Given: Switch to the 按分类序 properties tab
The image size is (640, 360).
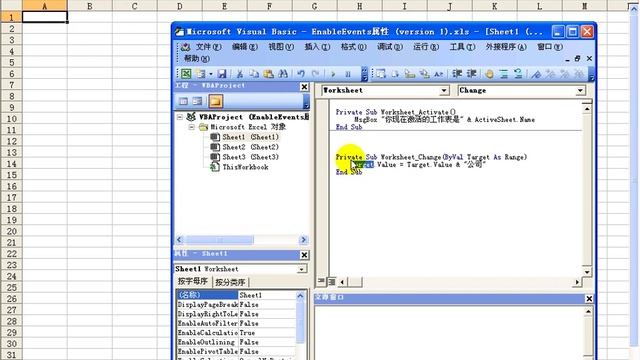Looking at the screenshot, I should click(230, 282).
